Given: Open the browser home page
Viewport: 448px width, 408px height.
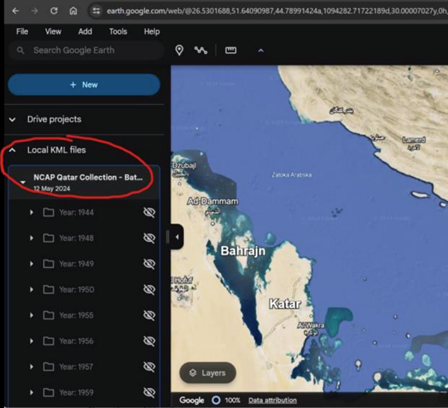Looking at the screenshot, I should coord(73,11).
